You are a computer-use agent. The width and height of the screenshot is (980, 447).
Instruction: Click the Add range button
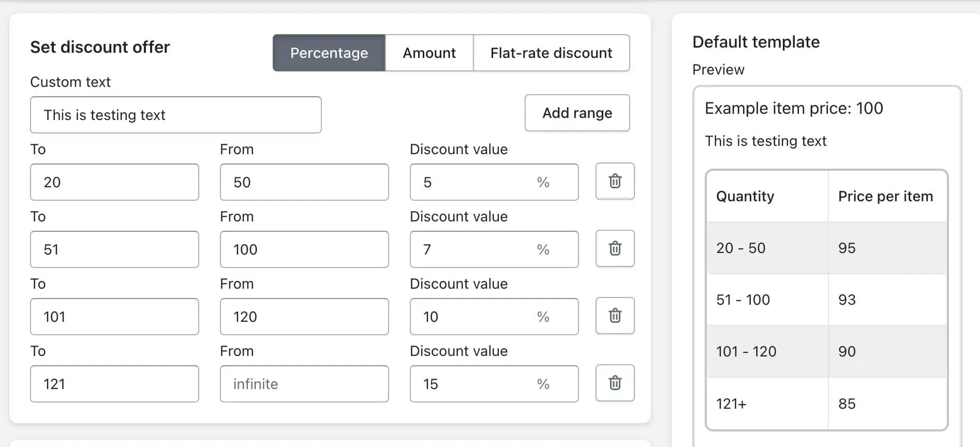pyautogui.click(x=577, y=113)
